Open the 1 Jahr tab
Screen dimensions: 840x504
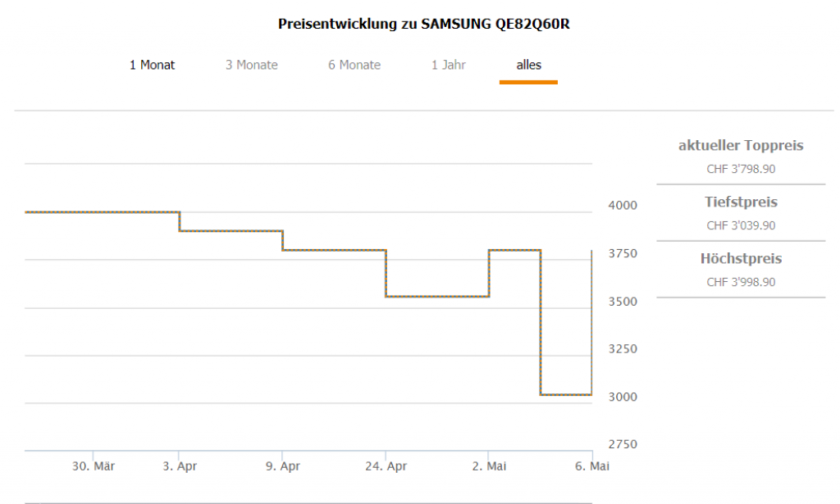click(x=449, y=65)
